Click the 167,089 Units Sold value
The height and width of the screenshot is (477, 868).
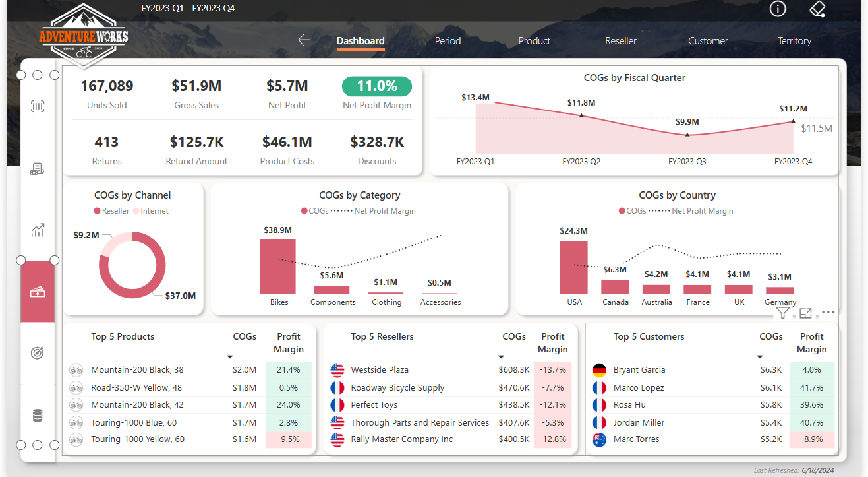click(x=107, y=86)
